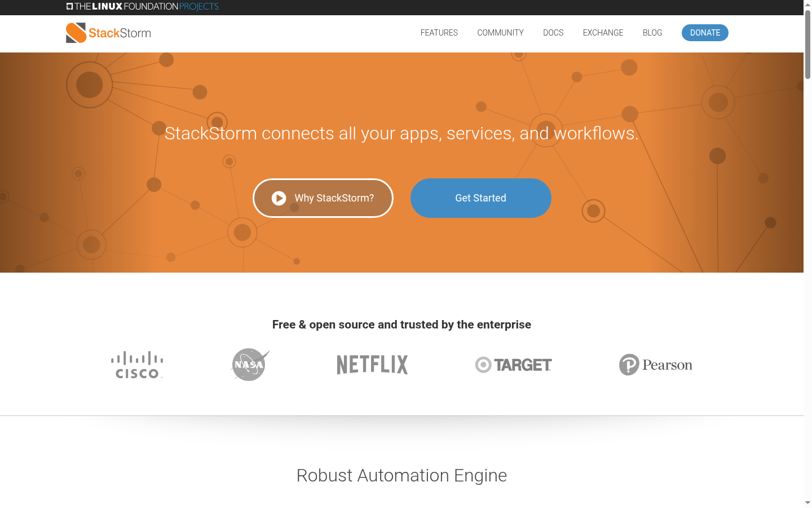Click 'Free & open source and trusted' heading
812x508 pixels.
pos(401,325)
